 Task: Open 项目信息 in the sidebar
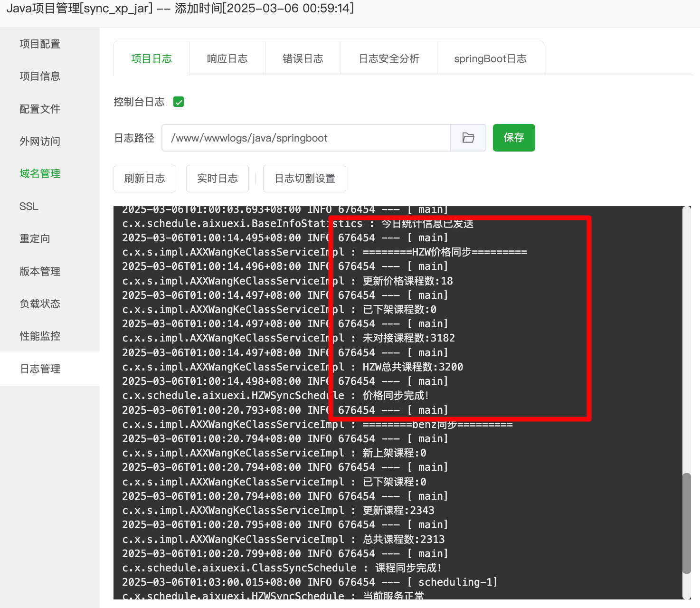[40, 76]
